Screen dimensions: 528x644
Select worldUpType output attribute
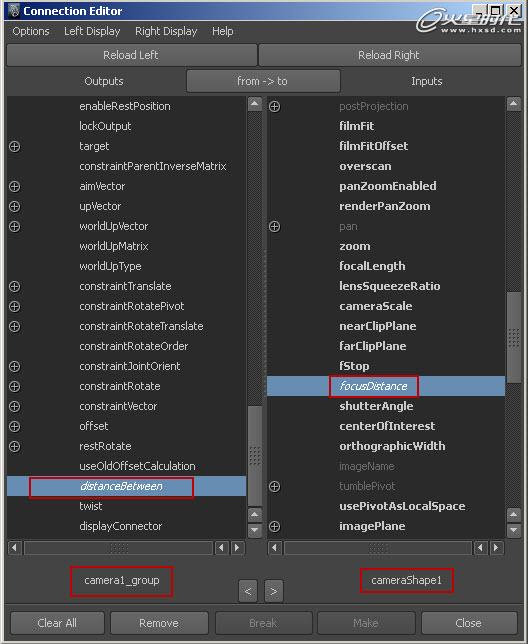click(110, 266)
